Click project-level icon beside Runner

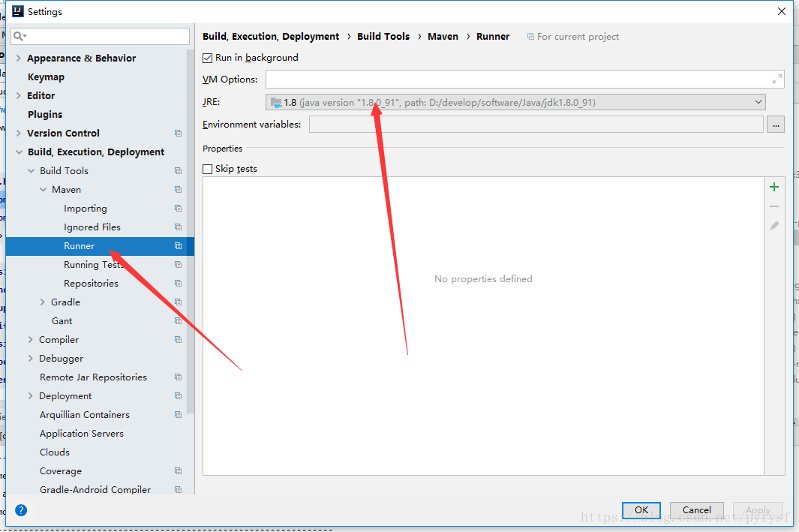tap(178, 246)
